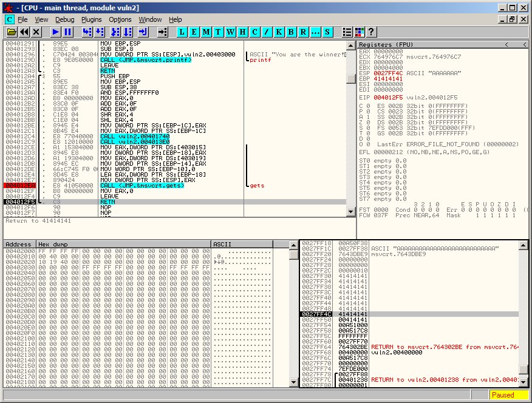
Task: Click the Hex dump column header
Action: [123, 245]
